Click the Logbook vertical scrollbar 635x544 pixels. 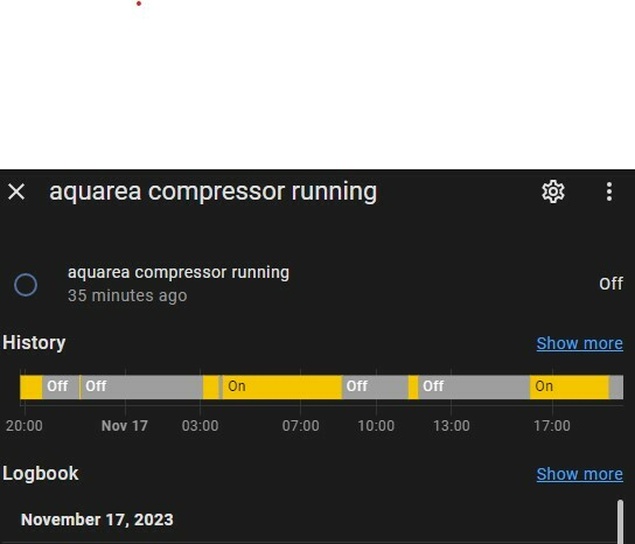click(620, 522)
